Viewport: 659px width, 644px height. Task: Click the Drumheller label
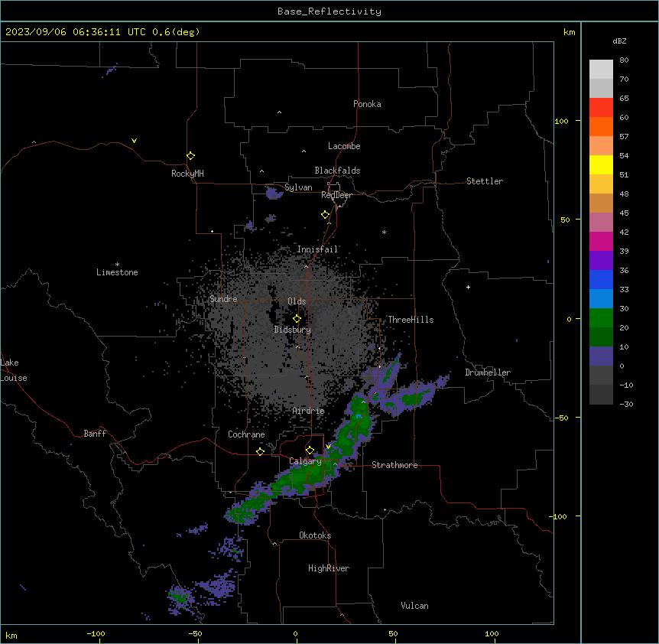click(x=488, y=372)
